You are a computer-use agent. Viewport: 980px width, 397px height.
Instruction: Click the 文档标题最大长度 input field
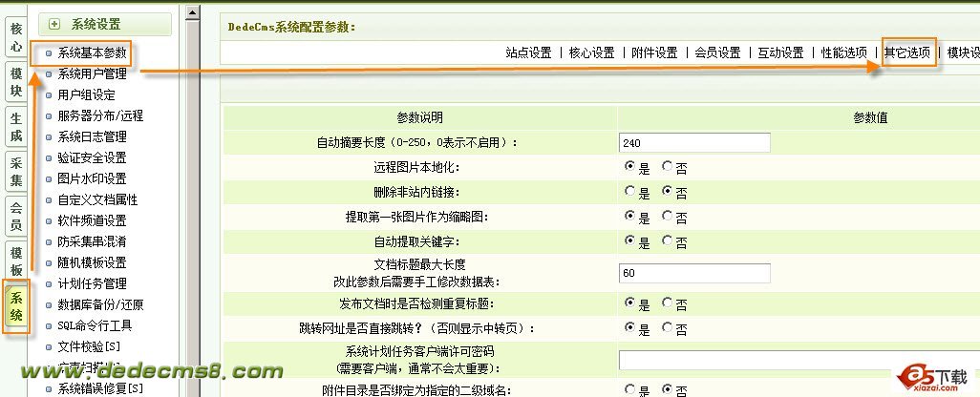click(694, 273)
